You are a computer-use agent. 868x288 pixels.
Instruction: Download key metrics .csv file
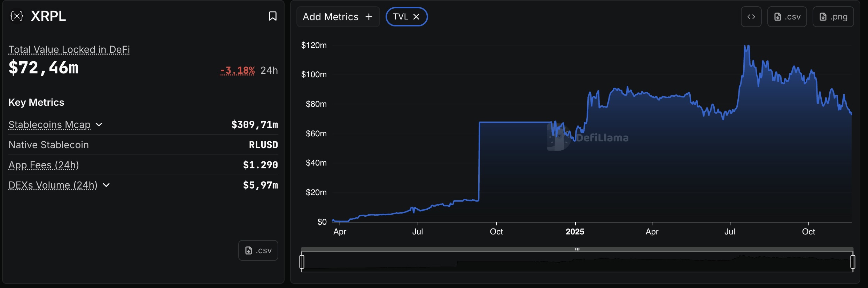coord(258,250)
